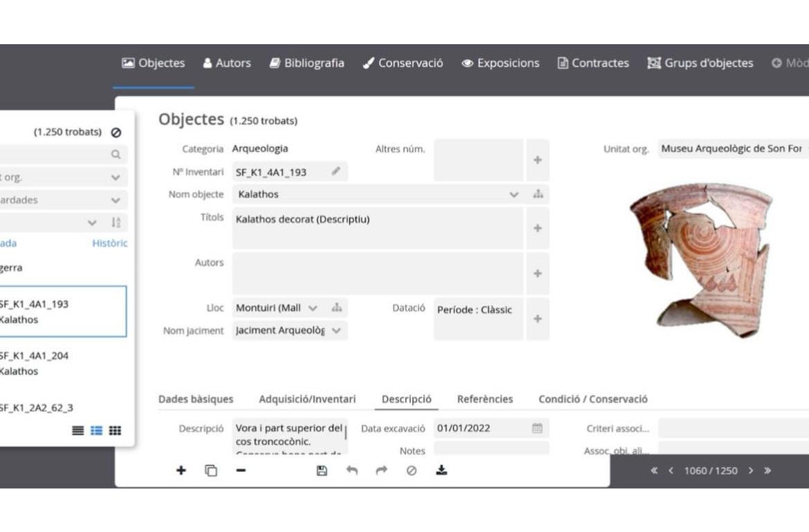This screenshot has width=809, height=532.
Task: Expand the Nom jaciment dropdown
Action: coord(336,331)
